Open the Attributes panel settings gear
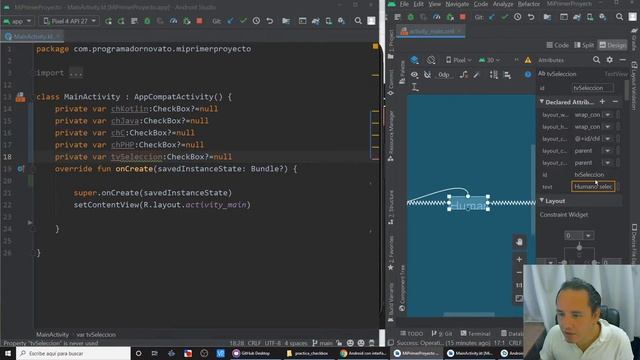 click(x=609, y=60)
